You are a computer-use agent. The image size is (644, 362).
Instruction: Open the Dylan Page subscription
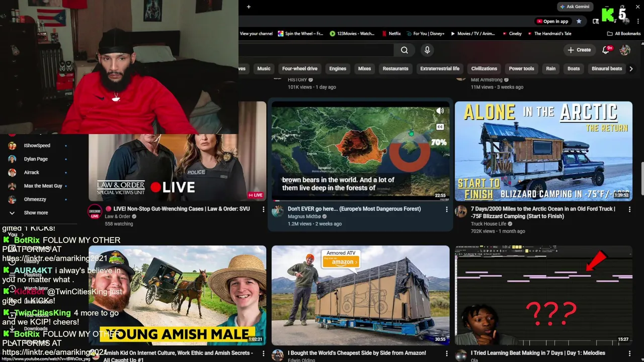click(36, 159)
